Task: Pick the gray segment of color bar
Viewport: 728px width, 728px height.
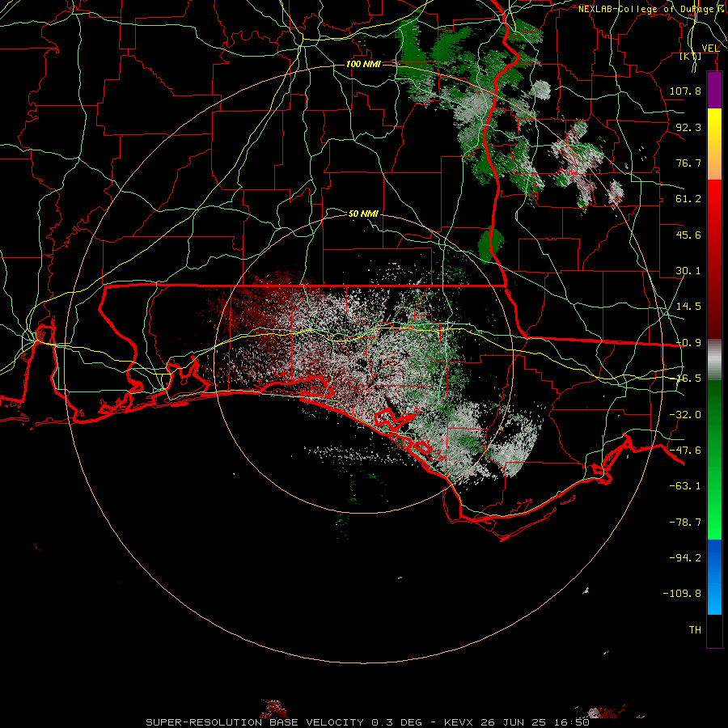Action: pyautogui.click(x=714, y=360)
